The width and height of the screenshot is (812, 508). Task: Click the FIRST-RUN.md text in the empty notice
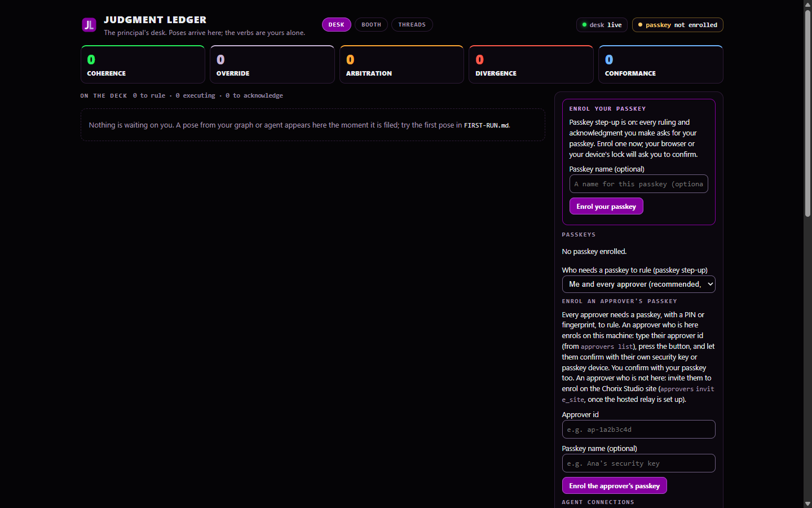click(486, 125)
